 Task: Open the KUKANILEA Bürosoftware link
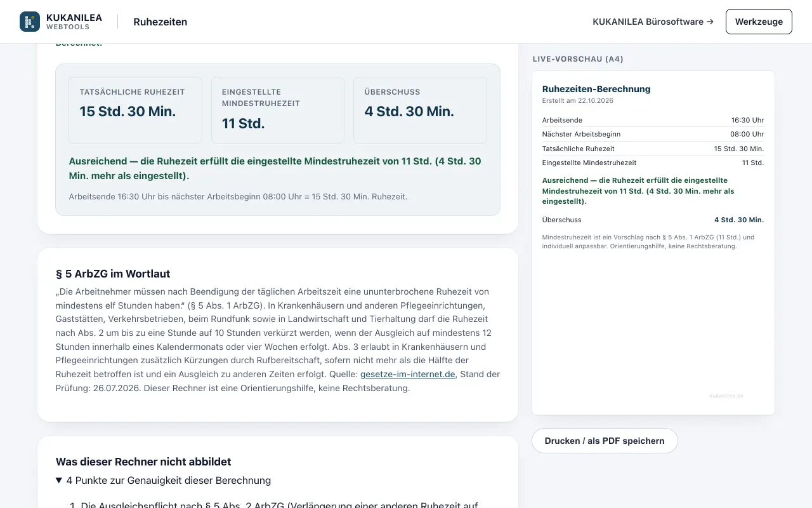pyautogui.click(x=653, y=22)
